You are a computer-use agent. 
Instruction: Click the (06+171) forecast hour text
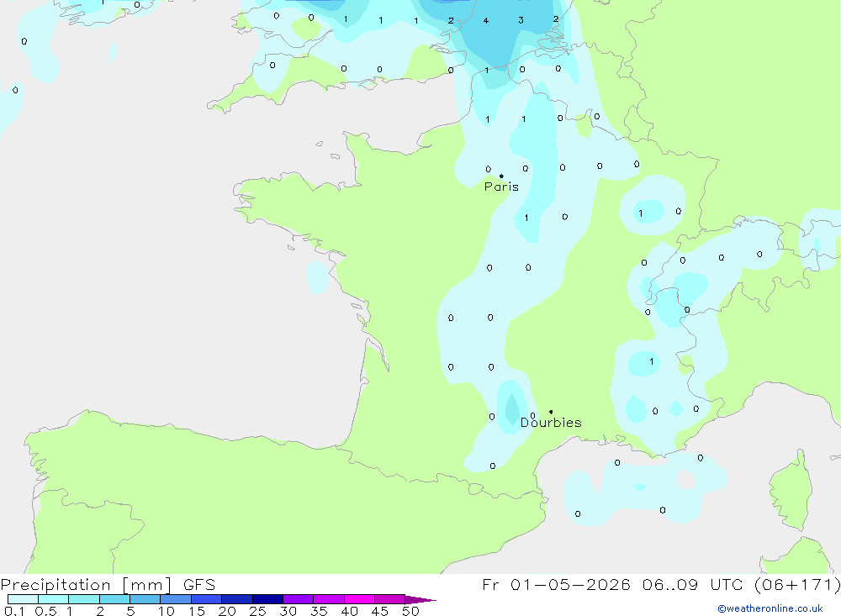pos(797,585)
